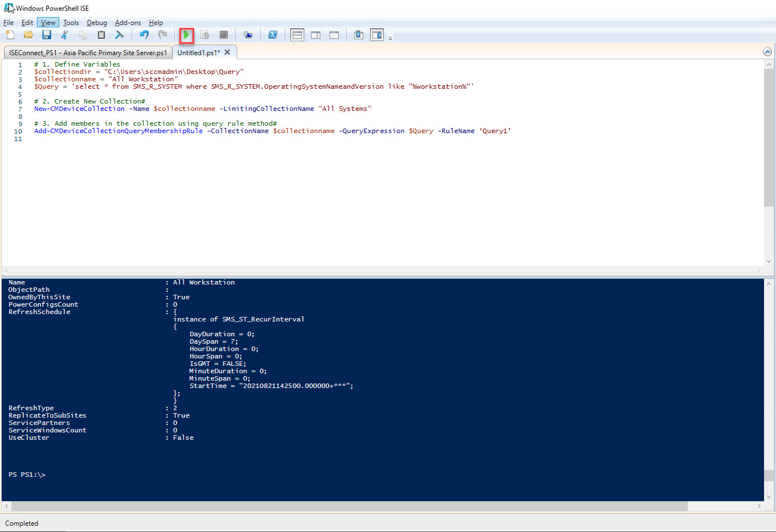Screen dimensions: 776x532
Task: Toggle Show Script Pane Maximized layout
Action: [334, 35]
